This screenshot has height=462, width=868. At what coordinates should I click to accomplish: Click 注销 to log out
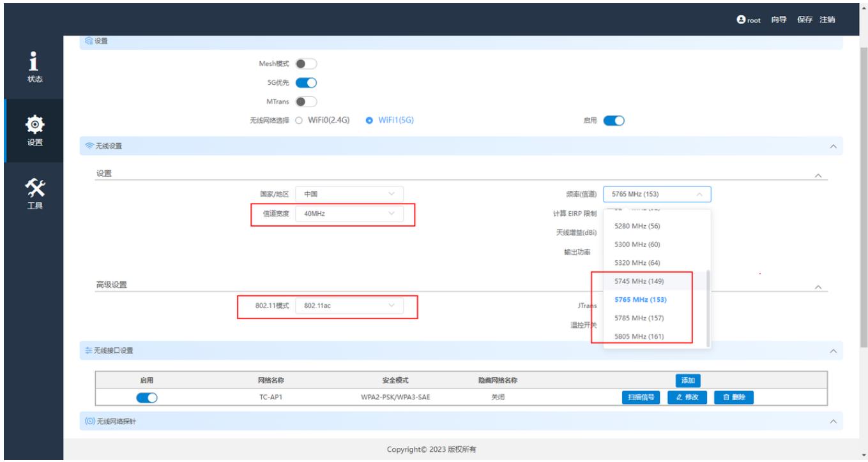[827, 20]
